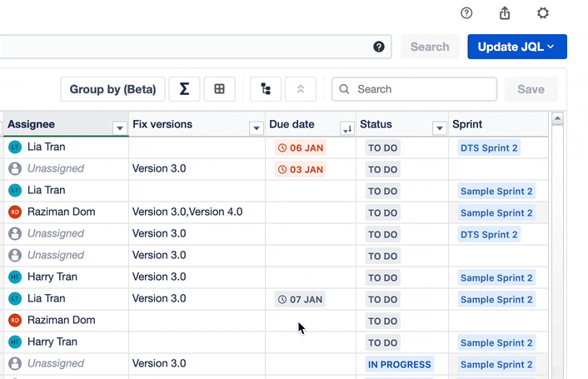Open the Status column filter dropdown

439,128
